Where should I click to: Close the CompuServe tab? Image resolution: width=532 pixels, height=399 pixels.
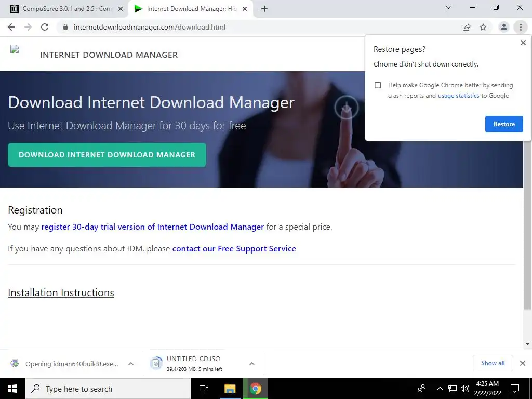(121, 9)
